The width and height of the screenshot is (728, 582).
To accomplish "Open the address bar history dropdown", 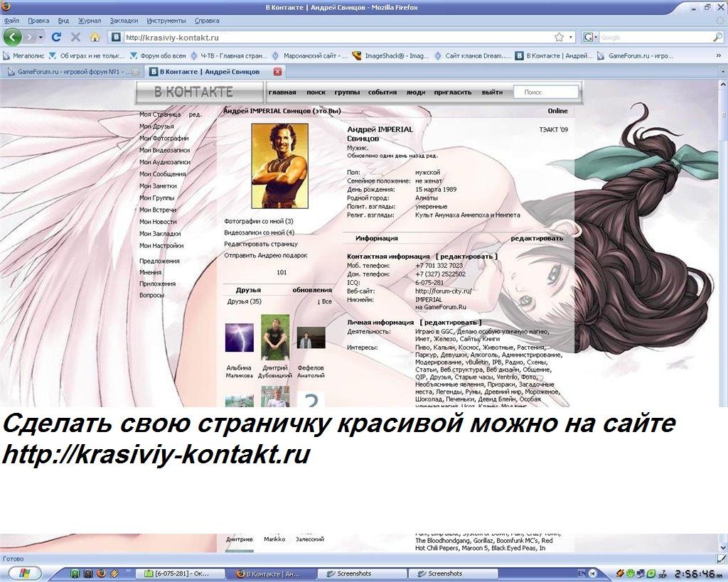I will pos(570,37).
